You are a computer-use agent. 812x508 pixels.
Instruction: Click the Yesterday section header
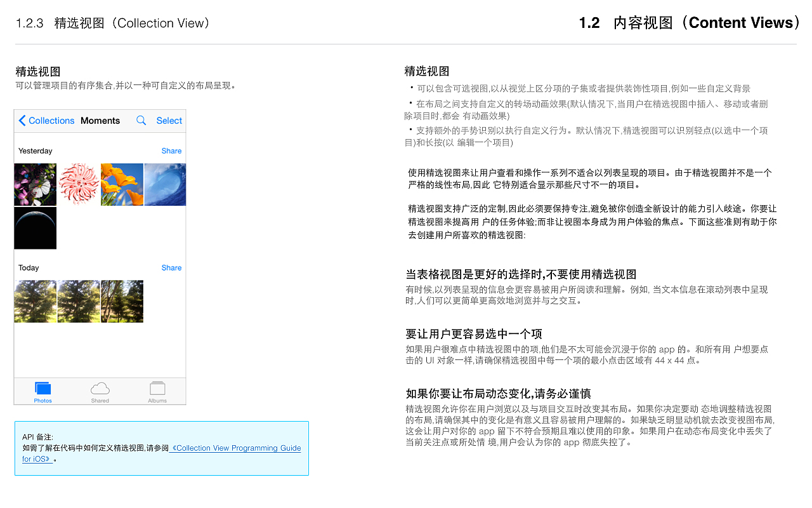[36, 151]
